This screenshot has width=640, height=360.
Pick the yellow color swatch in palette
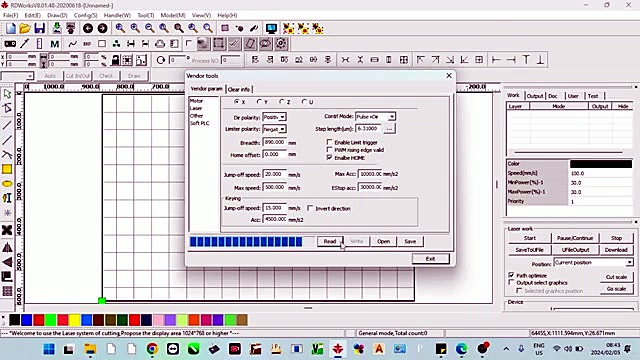click(74, 320)
